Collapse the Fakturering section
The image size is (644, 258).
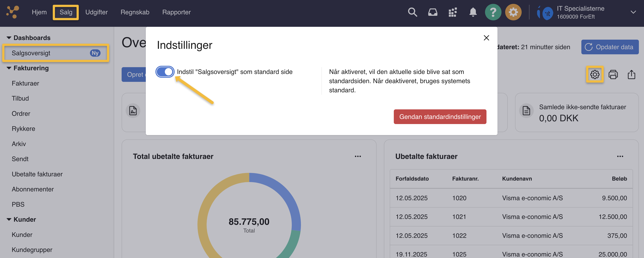pyautogui.click(x=9, y=68)
